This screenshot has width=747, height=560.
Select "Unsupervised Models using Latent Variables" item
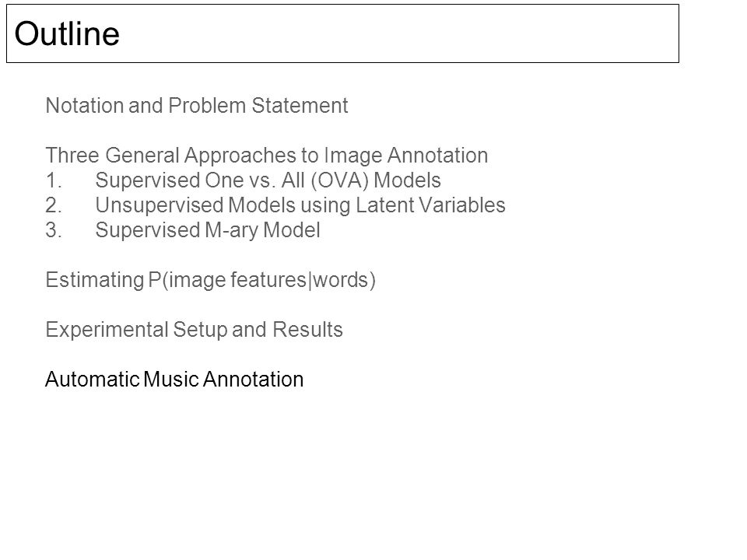pos(300,205)
